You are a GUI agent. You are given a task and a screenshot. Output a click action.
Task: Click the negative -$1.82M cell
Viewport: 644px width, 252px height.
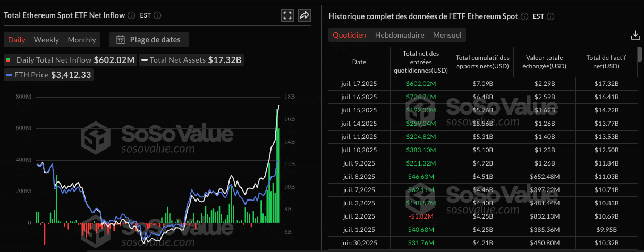[x=421, y=216]
